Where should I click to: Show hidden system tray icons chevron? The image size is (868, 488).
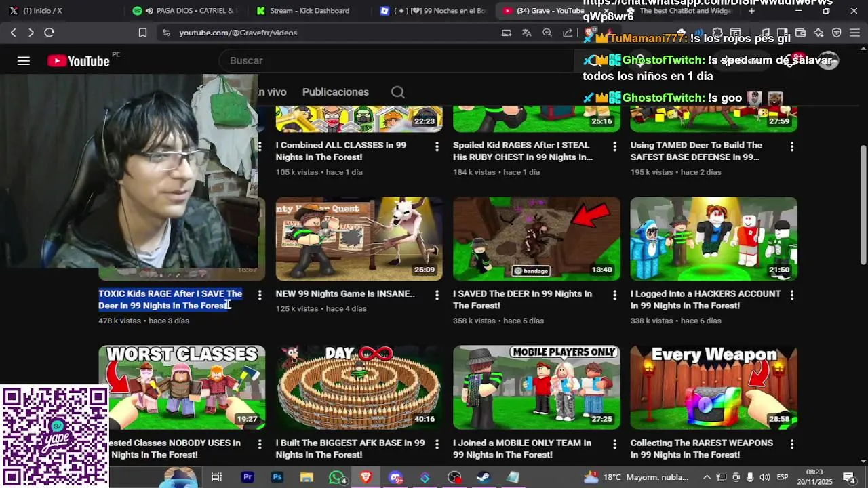[x=707, y=477]
